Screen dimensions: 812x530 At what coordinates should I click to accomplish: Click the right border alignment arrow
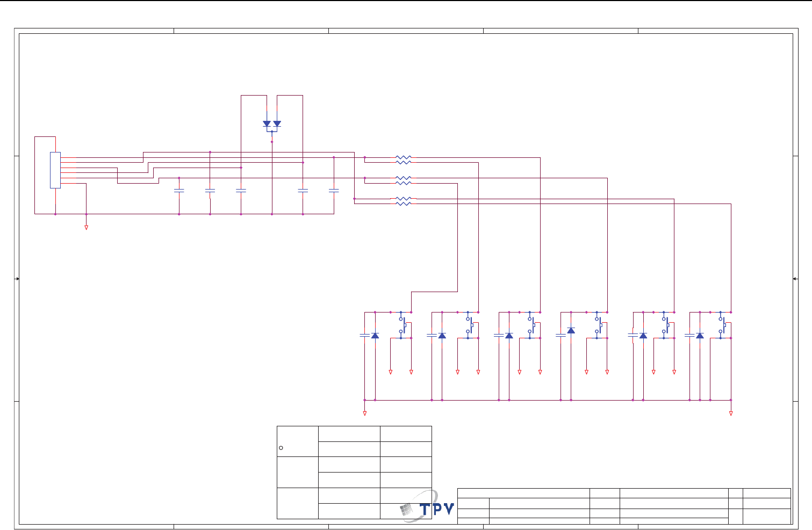tap(795, 279)
